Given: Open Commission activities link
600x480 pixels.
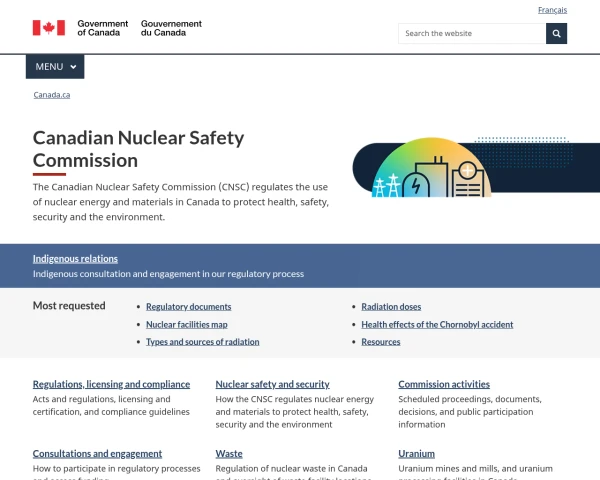Looking at the screenshot, I should coord(444,384).
